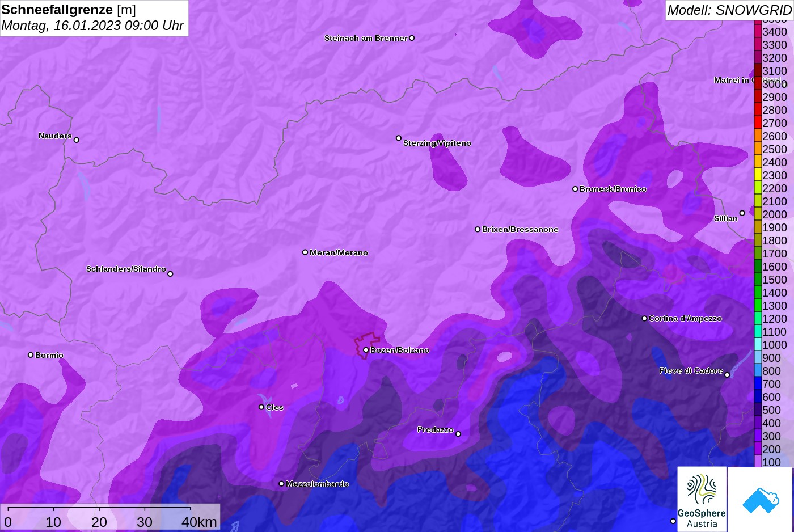
Task: Click the 3400 m legend color swatch
Action: tap(758, 32)
